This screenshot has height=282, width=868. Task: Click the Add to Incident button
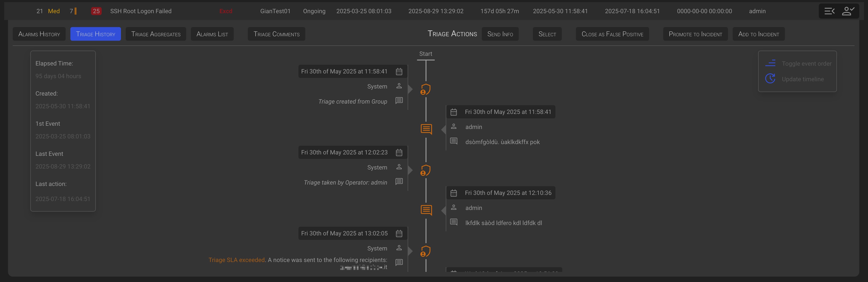pos(759,34)
